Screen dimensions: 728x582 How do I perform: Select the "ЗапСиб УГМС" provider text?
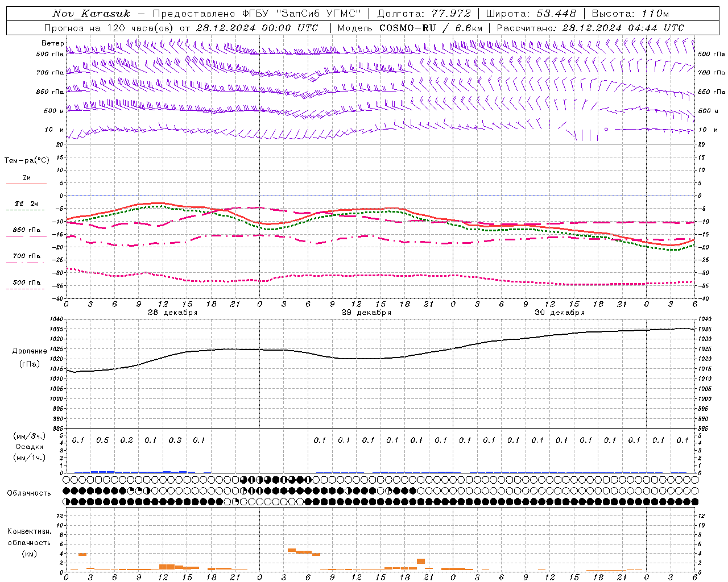click(x=320, y=14)
